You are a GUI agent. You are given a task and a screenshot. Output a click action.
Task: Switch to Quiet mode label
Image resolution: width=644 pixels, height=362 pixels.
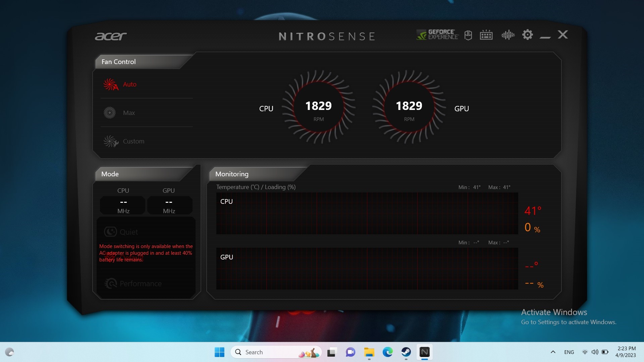tap(129, 232)
